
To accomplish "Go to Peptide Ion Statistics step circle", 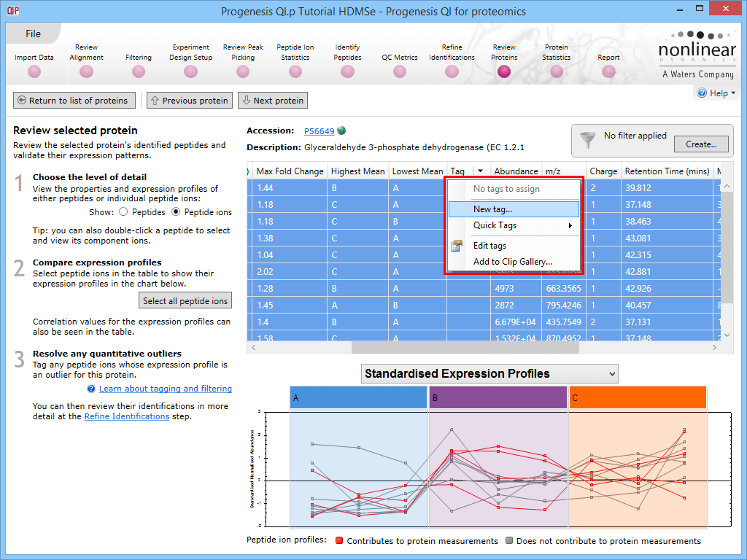I will pos(295,72).
